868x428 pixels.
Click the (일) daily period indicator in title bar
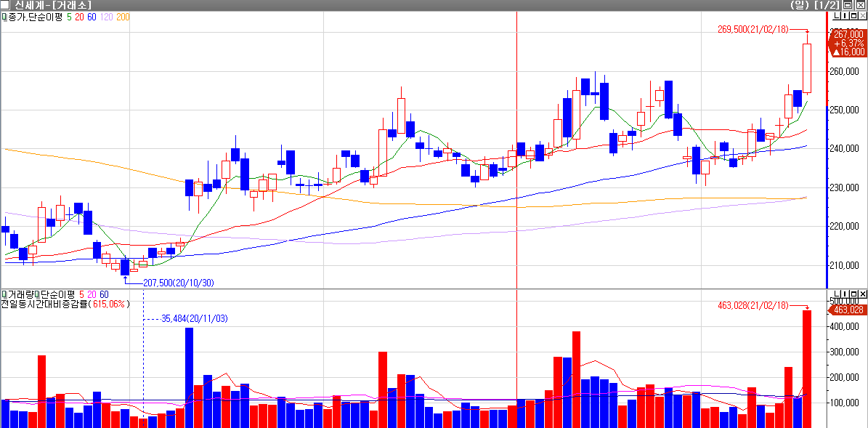tap(799, 5)
